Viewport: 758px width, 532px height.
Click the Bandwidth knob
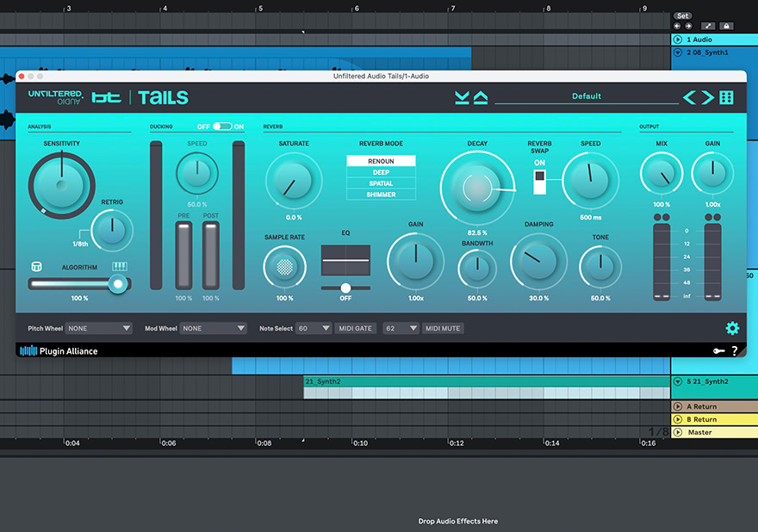(477, 269)
